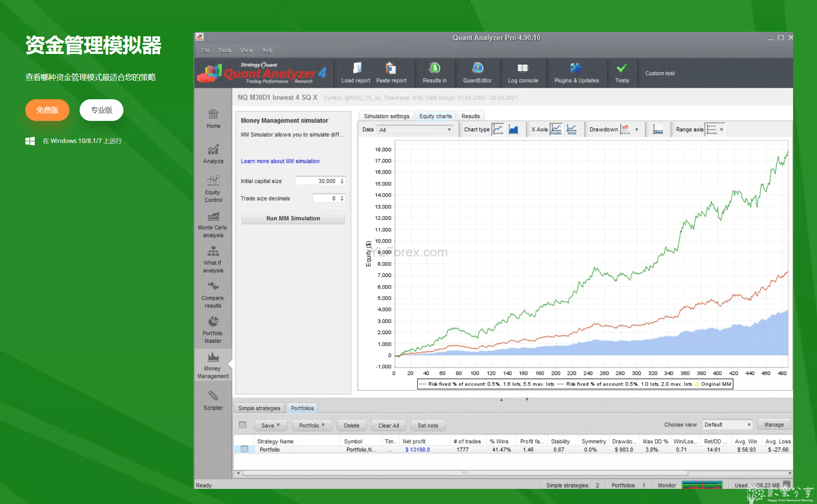Click the orange 免费版 button
817x504 pixels.
(47, 110)
